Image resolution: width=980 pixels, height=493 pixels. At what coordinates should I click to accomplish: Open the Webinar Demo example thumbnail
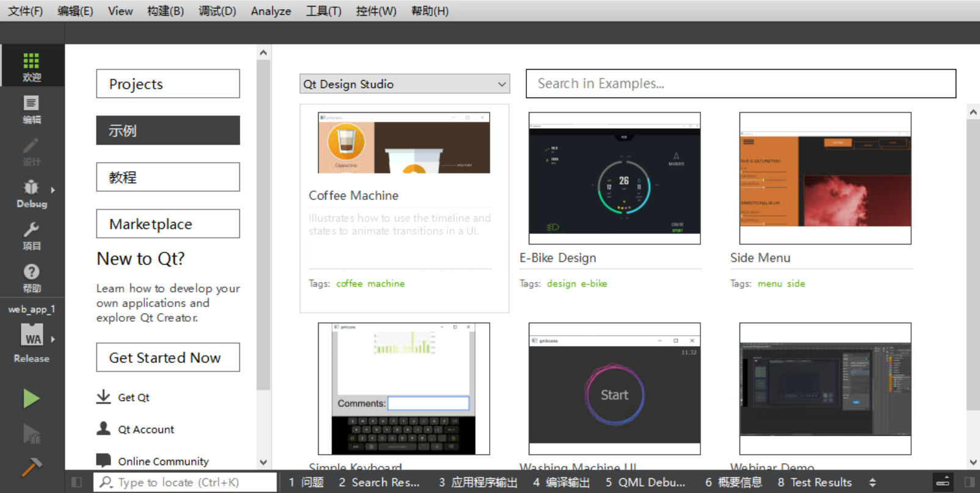(825, 389)
